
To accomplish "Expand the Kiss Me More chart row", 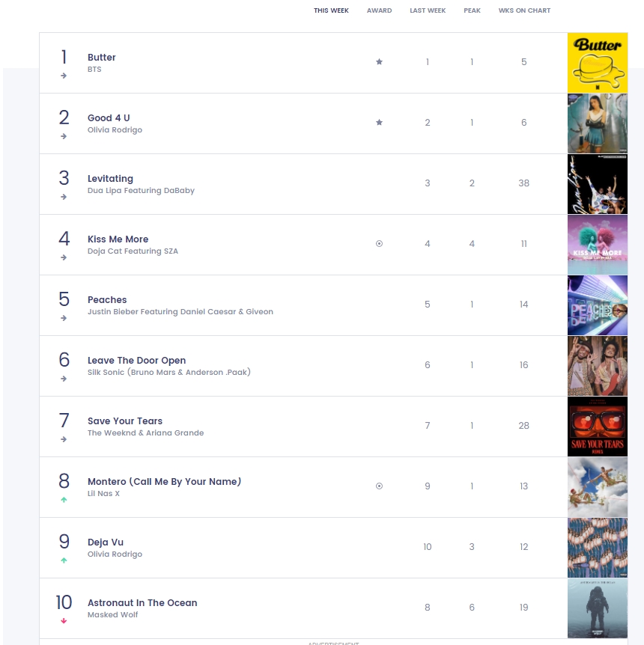I will [303, 245].
